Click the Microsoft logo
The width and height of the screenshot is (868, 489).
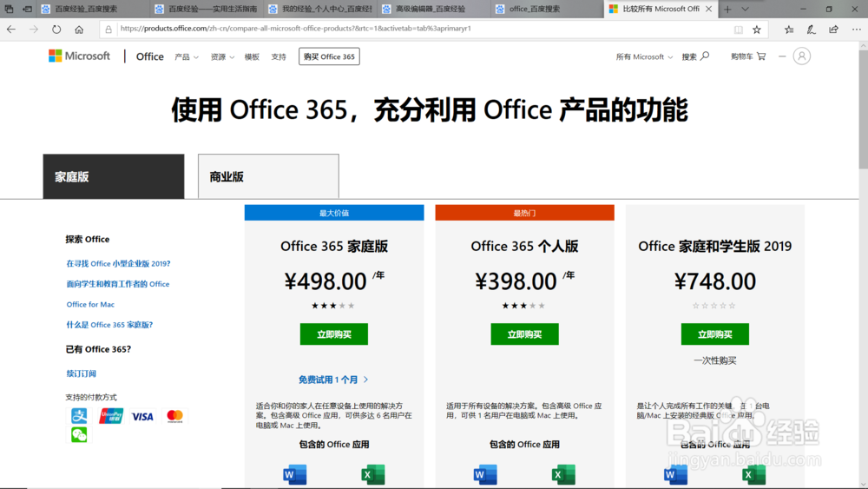point(79,56)
